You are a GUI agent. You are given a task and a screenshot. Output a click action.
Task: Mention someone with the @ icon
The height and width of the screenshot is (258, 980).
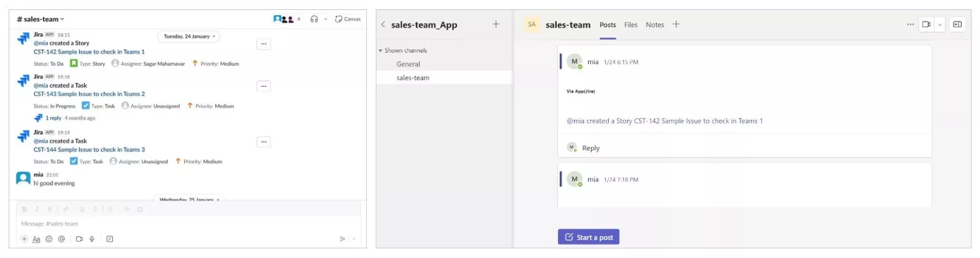[61, 239]
